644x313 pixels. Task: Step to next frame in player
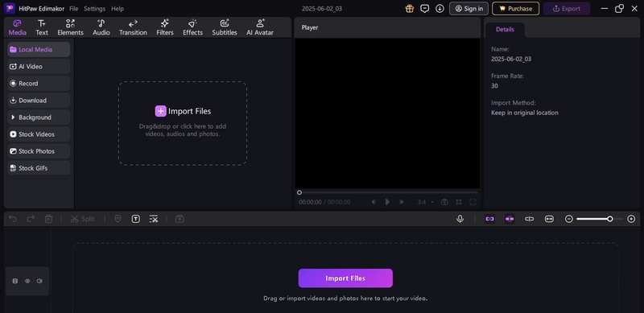(401, 202)
